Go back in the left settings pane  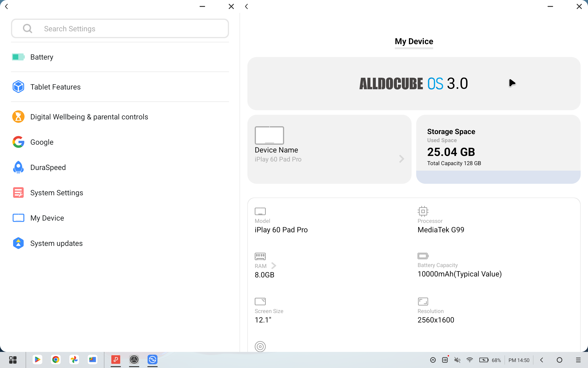(x=7, y=6)
